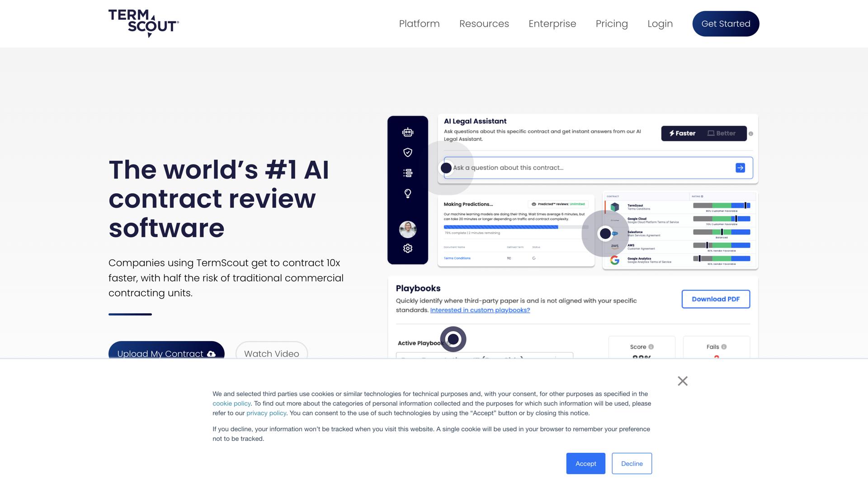Screen dimensions: 868x488
Task: Click the ask a question input field
Action: (588, 168)
